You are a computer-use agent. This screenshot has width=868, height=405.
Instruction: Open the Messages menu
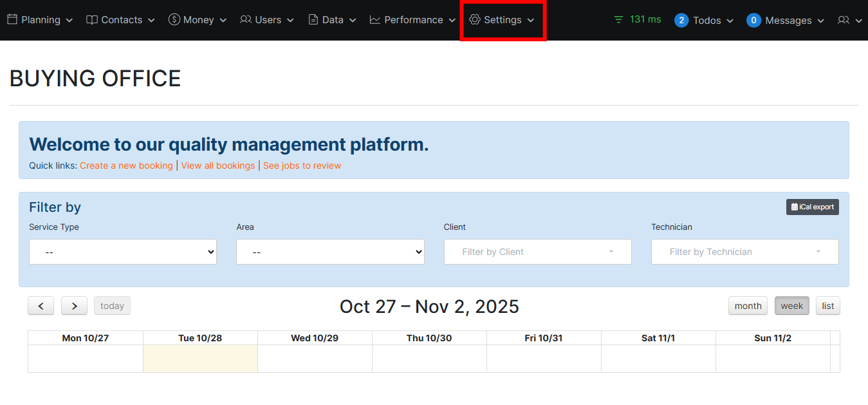[x=785, y=21]
